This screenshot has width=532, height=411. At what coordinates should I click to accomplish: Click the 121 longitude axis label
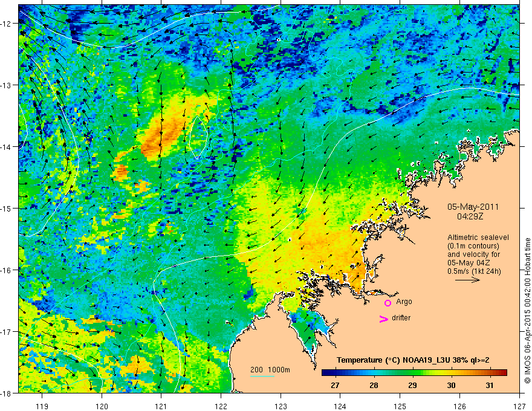tap(161, 406)
